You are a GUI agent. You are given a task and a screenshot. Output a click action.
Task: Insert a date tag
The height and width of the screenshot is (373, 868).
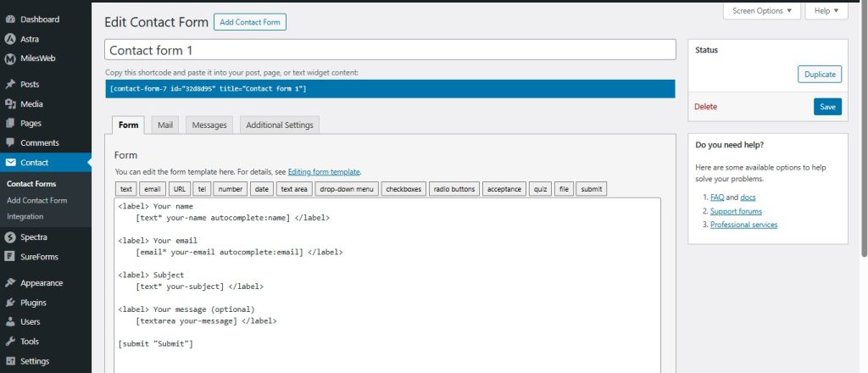coord(262,189)
